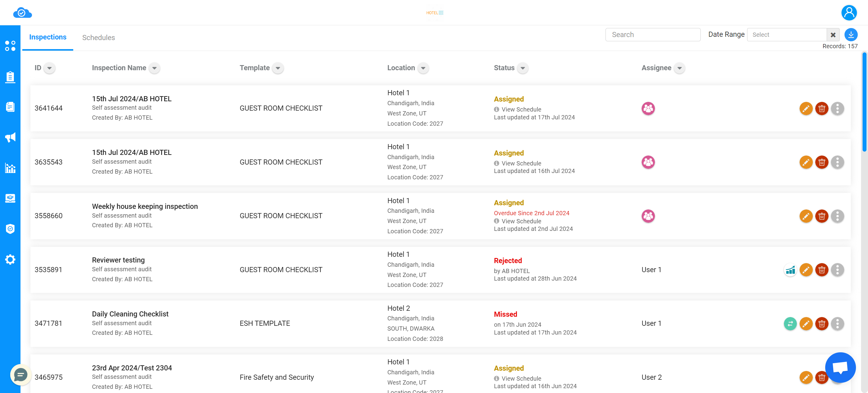Select a date range from the Date Range picker
This screenshot has height=393, width=868.
click(786, 35)
